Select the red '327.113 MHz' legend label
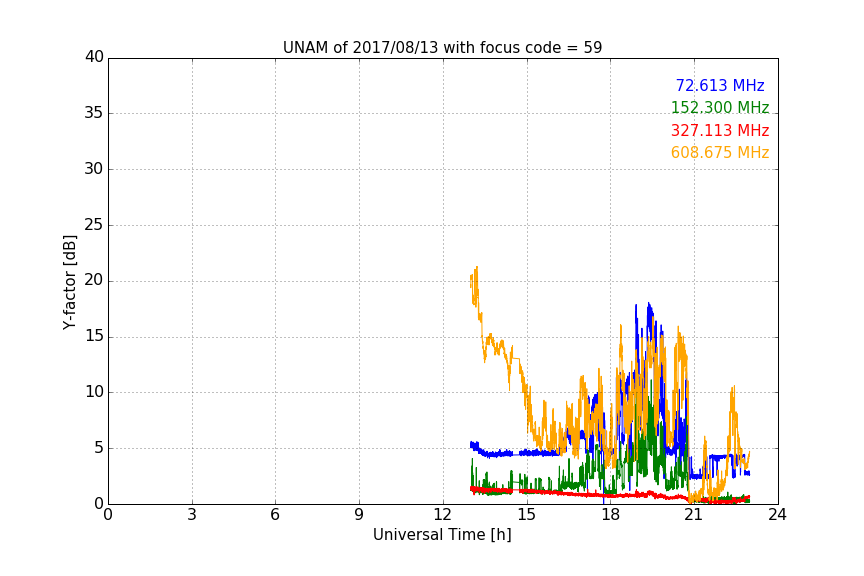Screen dimensions: 864x576 click(720, 131)
